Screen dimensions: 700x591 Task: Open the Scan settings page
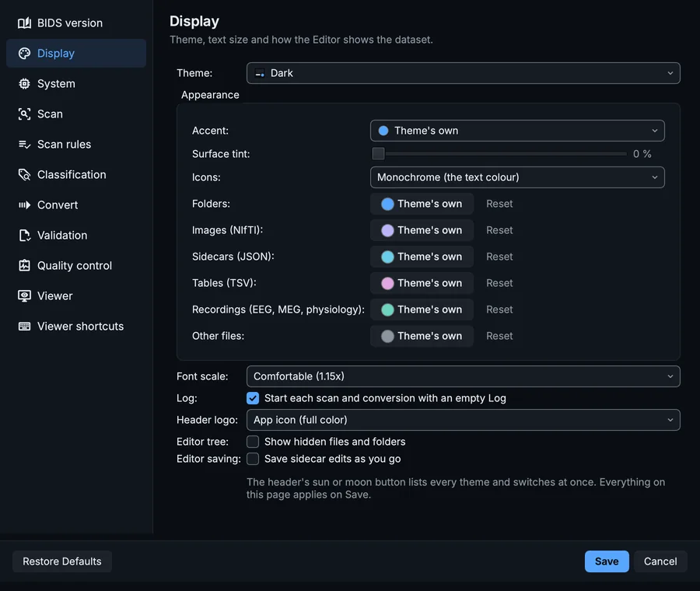coord(76,114)
